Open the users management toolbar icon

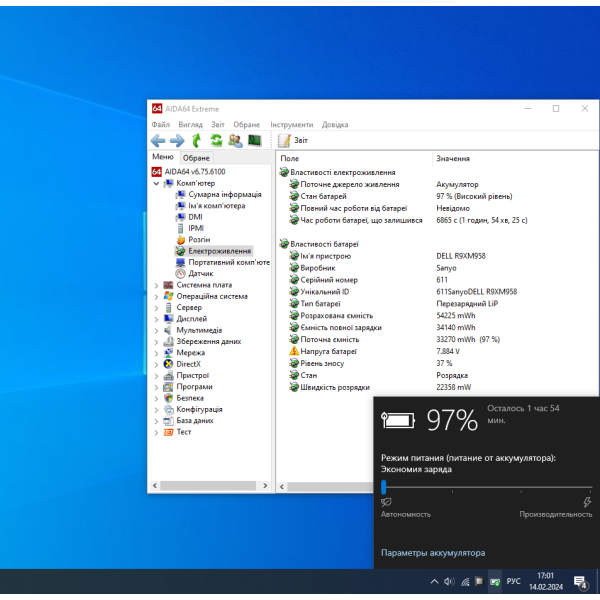[x=235, y=140]
